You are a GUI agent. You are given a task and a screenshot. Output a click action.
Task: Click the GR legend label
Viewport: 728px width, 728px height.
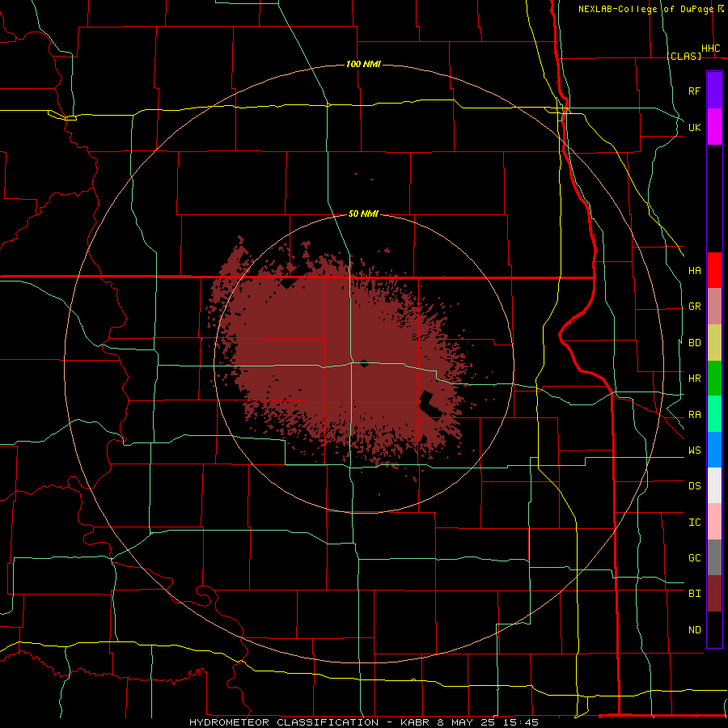[694, 307]
